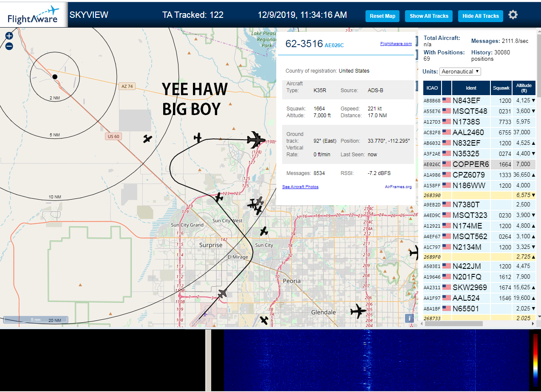Zoom out the map with minus button

point(9,46)
